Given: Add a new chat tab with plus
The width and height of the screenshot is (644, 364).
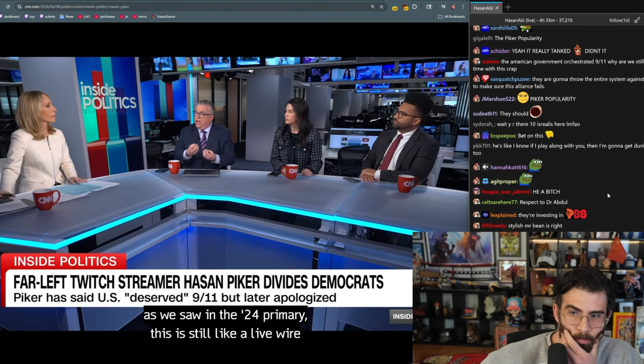Looking at the screenshot, I should tap(508, 8).
